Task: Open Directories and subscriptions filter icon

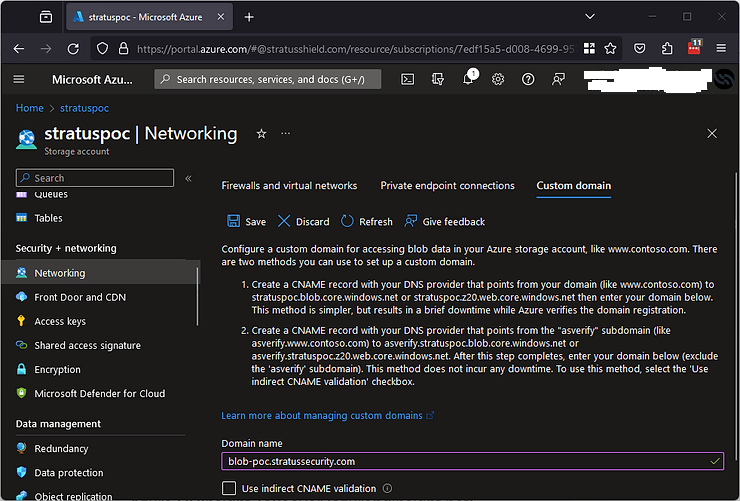Action: [x=437, y=79]
